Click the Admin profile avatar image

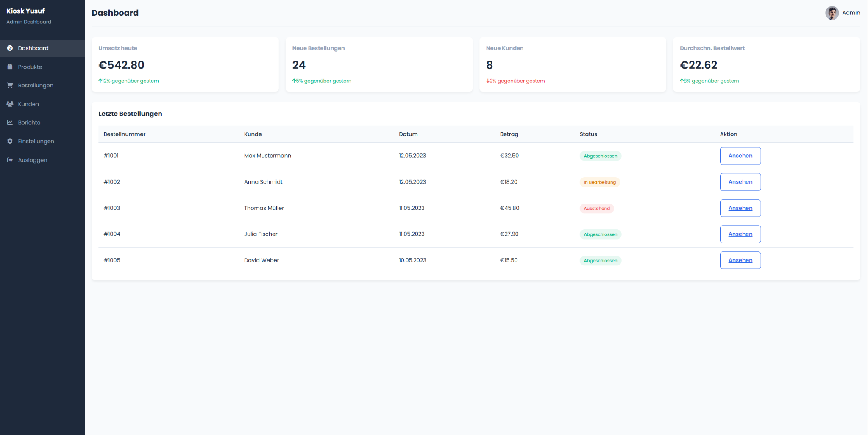(x=832, y=13)
